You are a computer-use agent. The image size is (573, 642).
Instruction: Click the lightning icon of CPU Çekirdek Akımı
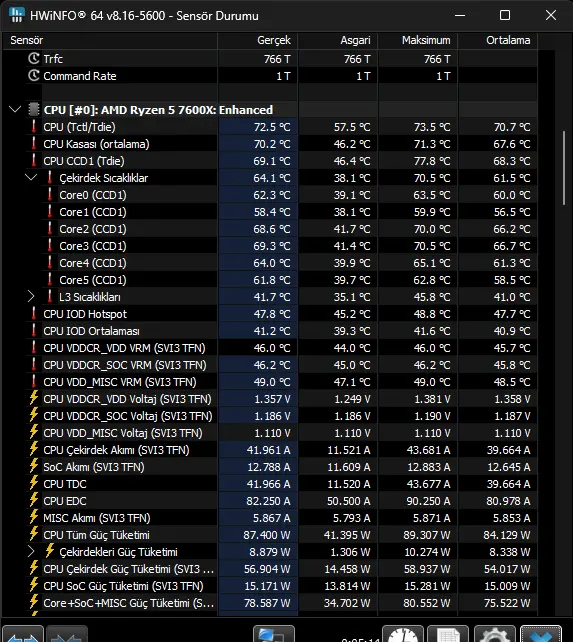34,450
